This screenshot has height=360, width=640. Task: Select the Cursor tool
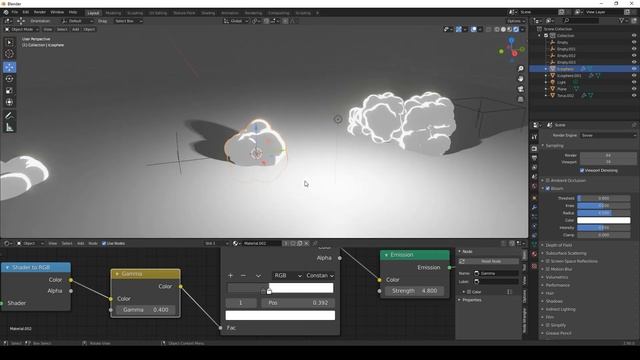pyautogui.click(x=9, y=53)
